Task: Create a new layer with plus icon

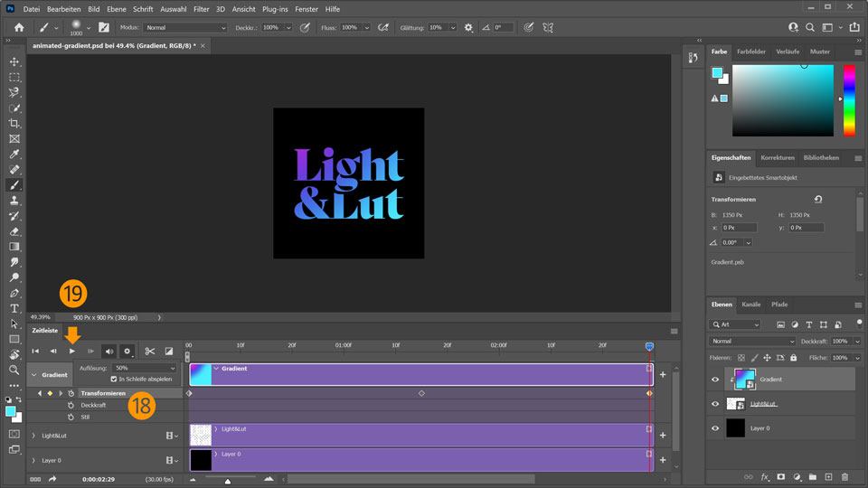Action: coord(828,476)
